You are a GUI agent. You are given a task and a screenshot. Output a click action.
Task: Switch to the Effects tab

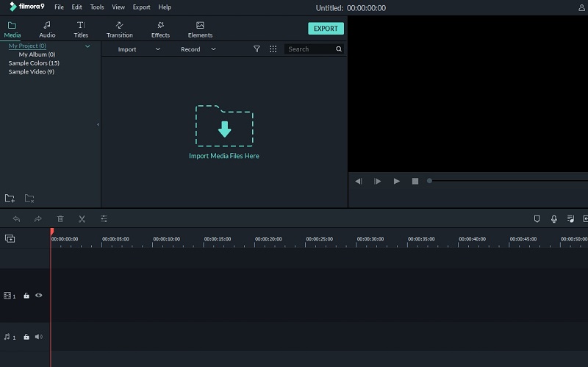click(x=160, y=29)
